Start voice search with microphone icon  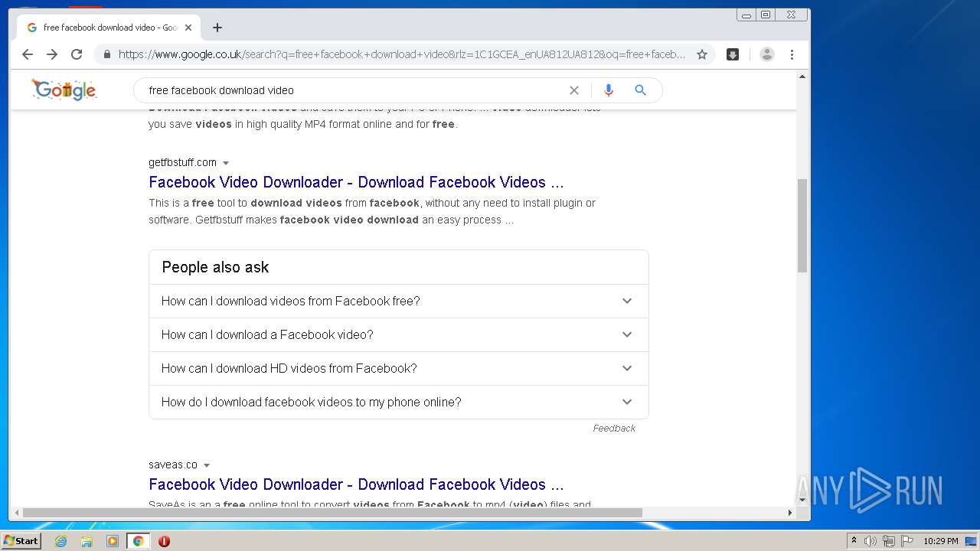point(609,90)
